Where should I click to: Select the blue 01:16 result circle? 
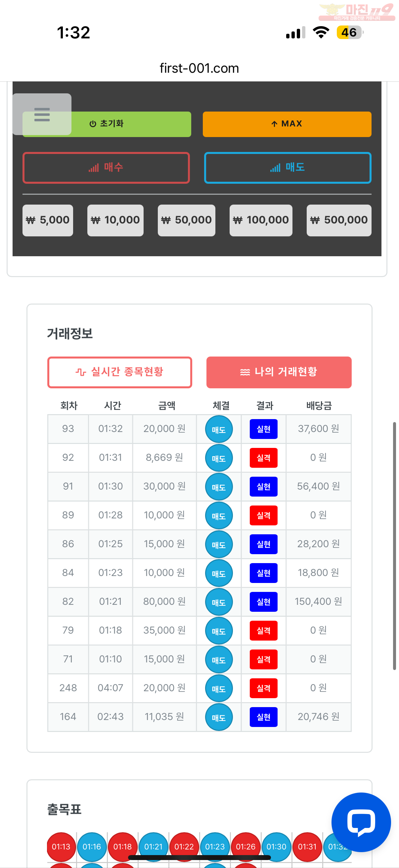(x=92, y=847)
